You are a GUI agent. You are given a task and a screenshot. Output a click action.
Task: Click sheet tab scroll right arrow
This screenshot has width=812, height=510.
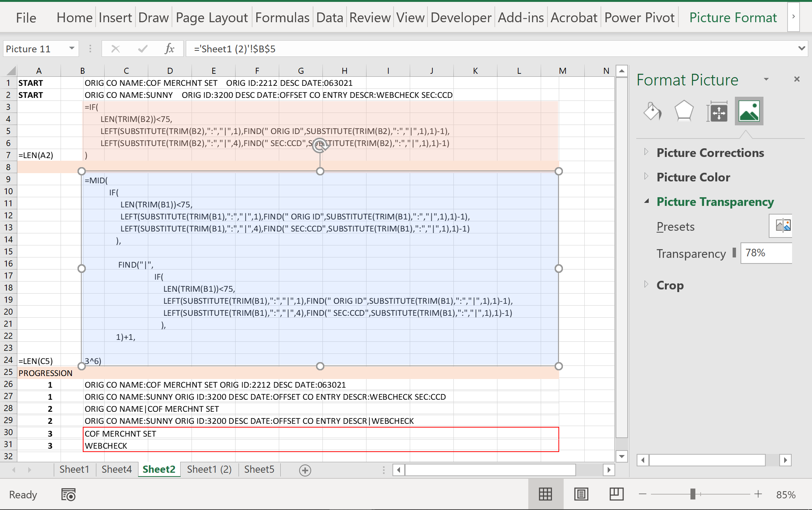[x=29, y=470]
